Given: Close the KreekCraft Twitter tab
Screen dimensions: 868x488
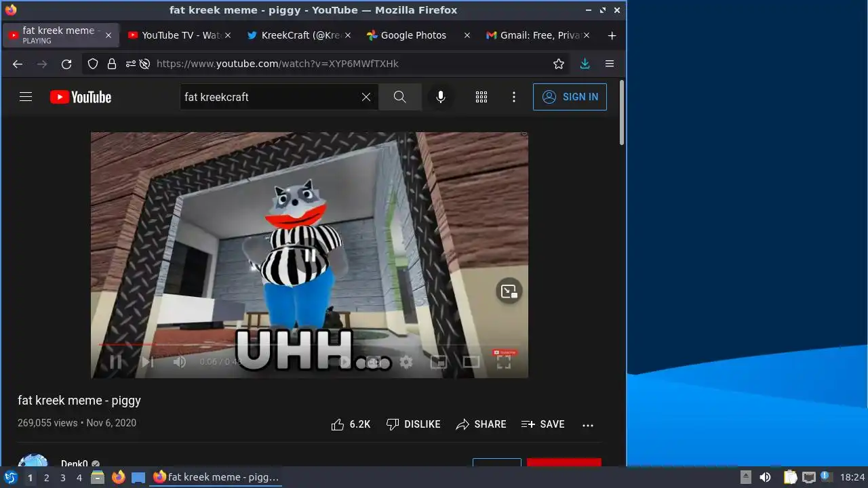Looking at the screenshot, I should [x=347, y=35].
